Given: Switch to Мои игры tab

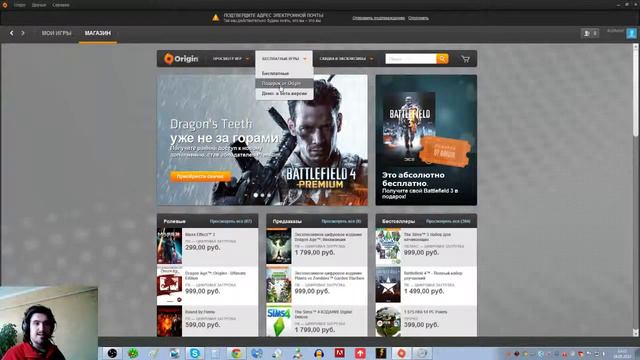Looking at the screenshot, I should point(56,33).
